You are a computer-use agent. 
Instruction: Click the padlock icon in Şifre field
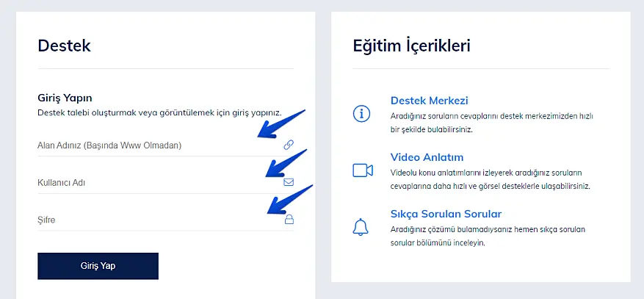pos(289,219)
